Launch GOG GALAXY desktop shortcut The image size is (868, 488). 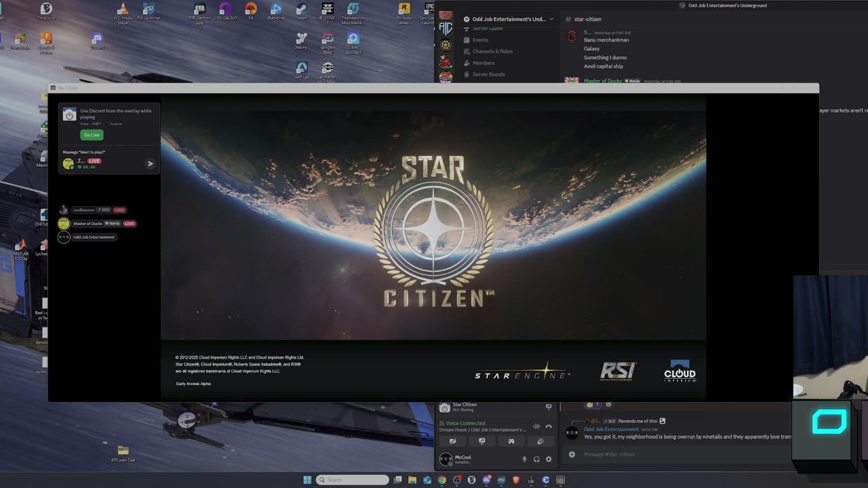pyautogui.click(x=225, y=11)
